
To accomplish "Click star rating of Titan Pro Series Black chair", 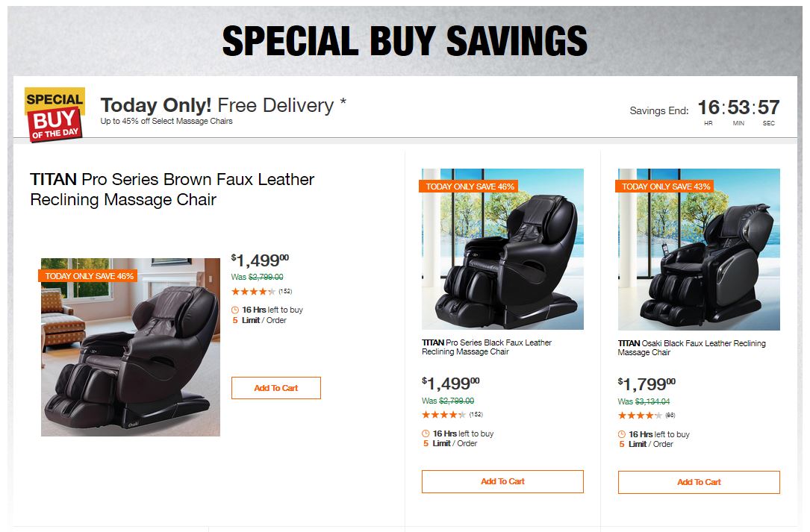I will (x=443, y=415).
